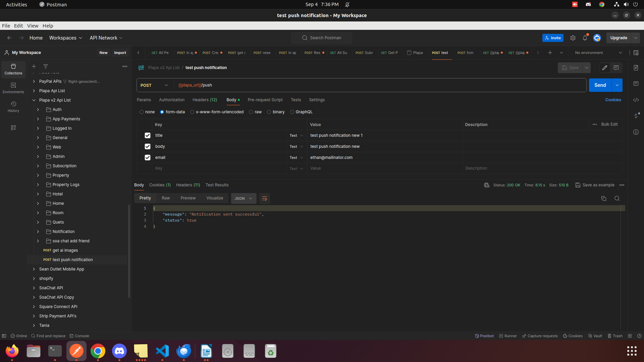Focus the Search Postman field

point(322,38)
